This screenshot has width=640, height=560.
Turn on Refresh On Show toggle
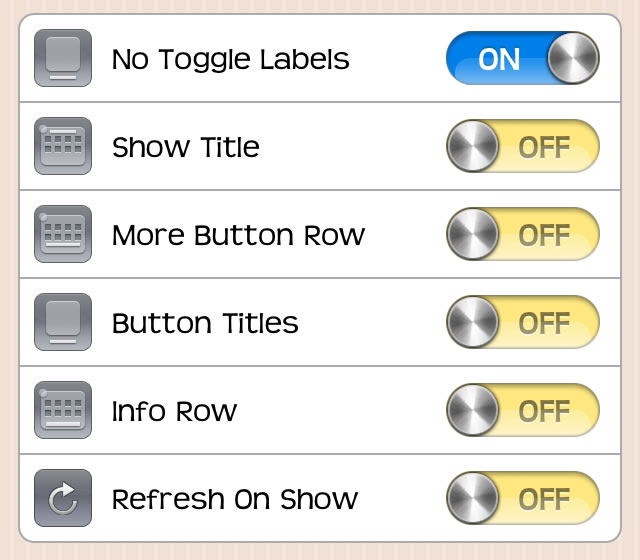coord(523,498)
